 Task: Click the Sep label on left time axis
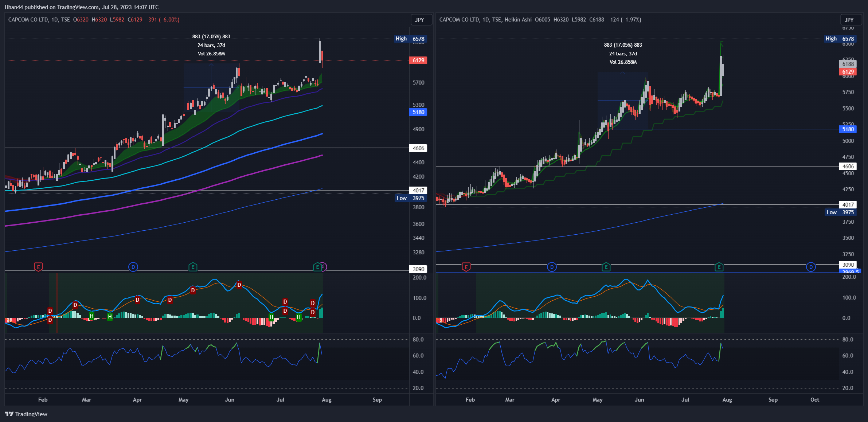tap(377, 400)
